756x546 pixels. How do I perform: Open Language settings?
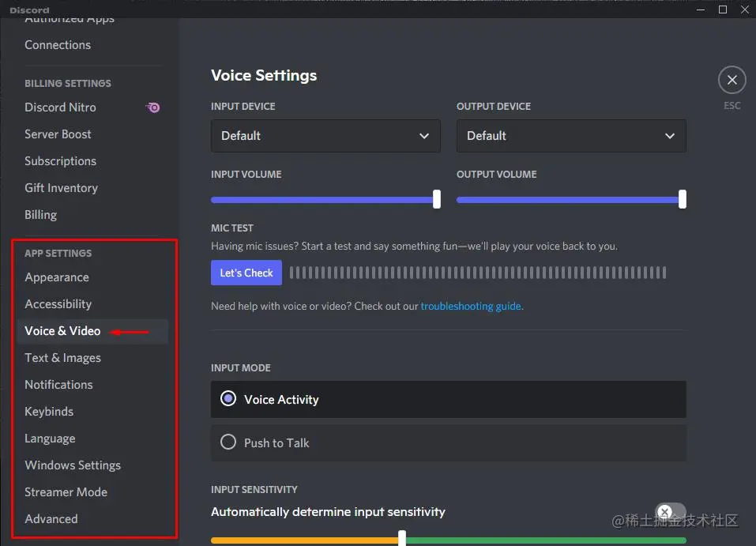(x=50, y=439)
